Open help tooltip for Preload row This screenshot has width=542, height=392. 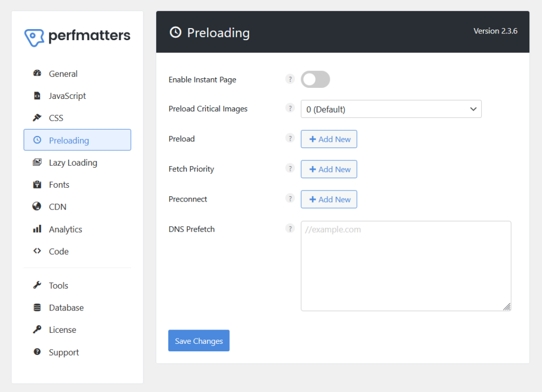290,139
